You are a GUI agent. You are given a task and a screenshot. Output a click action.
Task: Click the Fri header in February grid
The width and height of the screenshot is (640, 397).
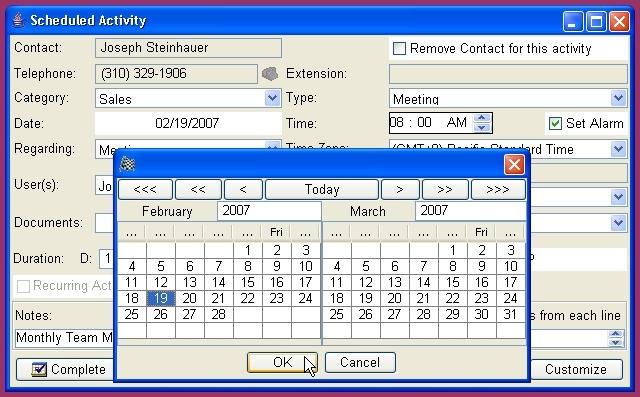276,232
